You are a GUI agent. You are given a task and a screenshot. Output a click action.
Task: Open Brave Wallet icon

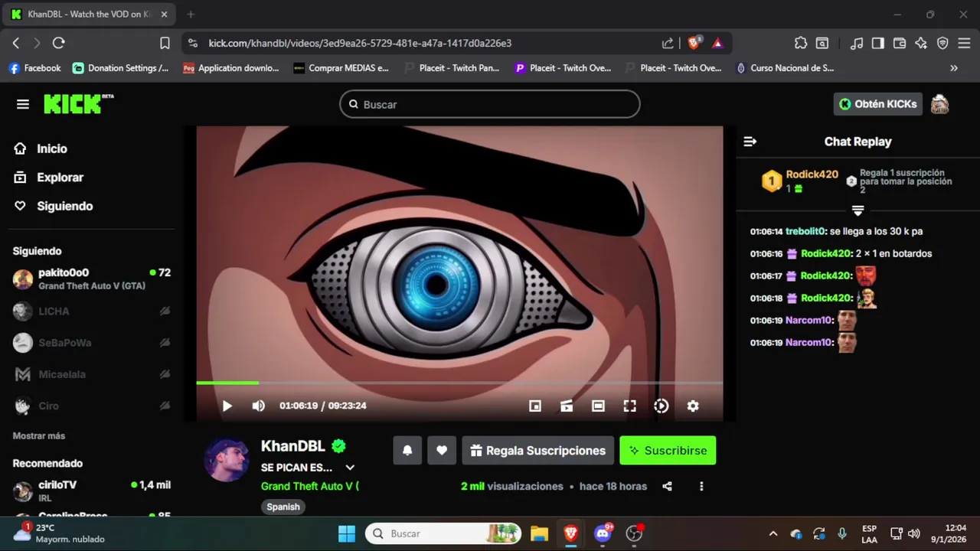pos(900,43)
